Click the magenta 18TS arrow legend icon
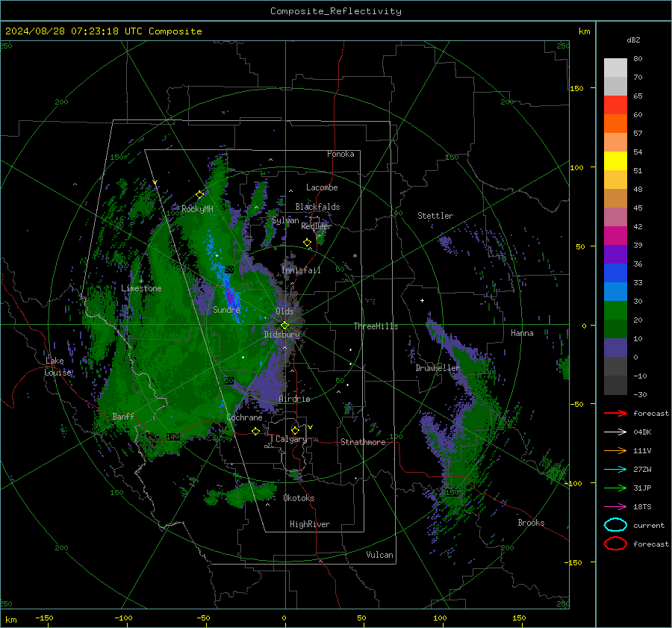Screen dimensions: 672x628 point(615,507)
